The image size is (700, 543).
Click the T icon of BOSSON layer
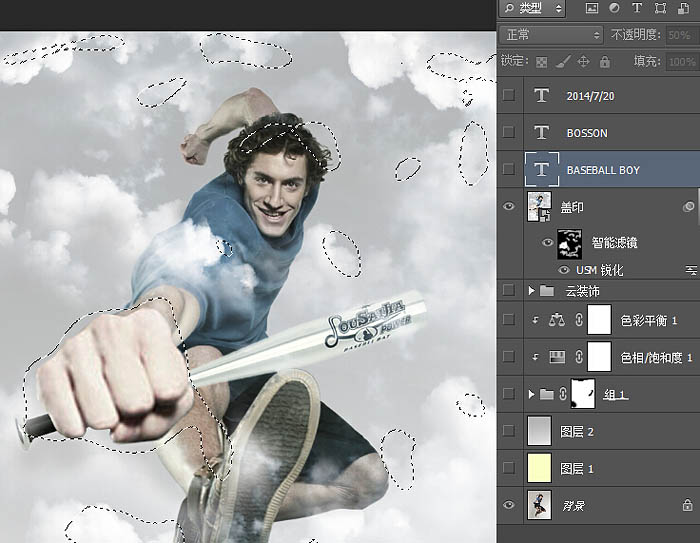click(542, 132)
